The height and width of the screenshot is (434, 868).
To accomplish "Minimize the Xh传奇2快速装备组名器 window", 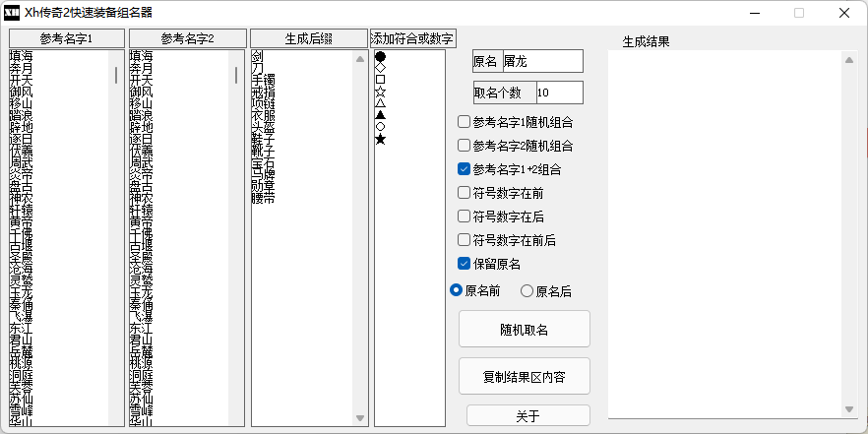I will [x=754, y=13].
